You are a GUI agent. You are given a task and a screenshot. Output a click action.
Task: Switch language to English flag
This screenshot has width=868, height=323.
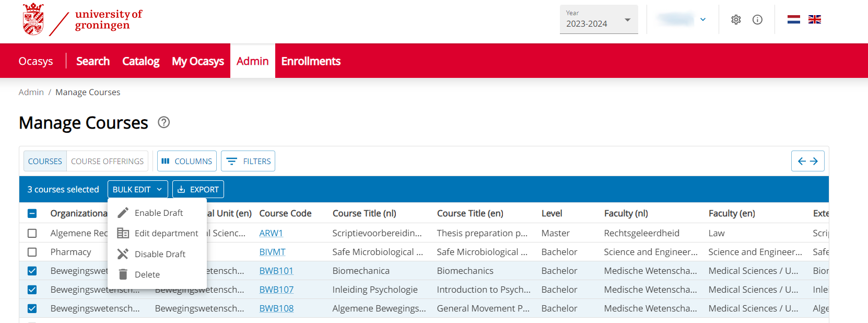point(814,20)
